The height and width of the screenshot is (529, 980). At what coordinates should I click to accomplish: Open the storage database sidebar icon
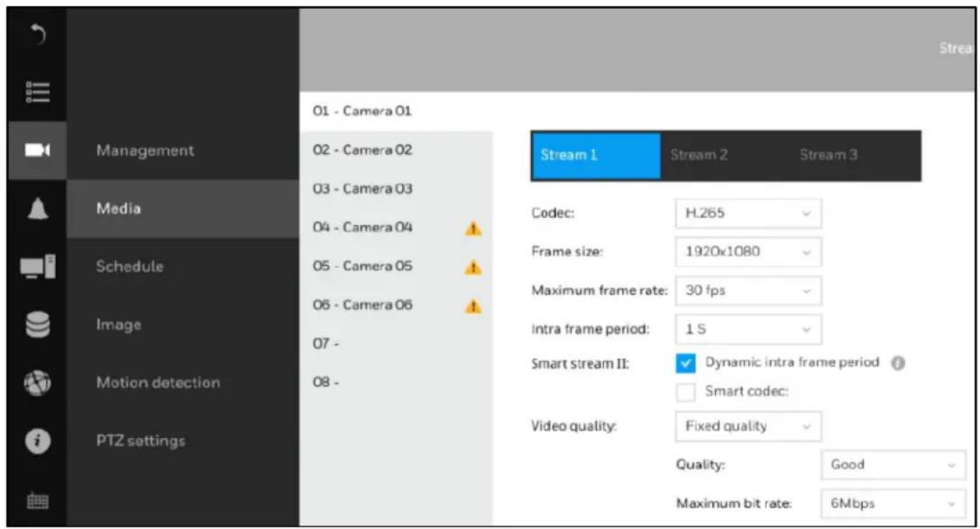[38, 324]
